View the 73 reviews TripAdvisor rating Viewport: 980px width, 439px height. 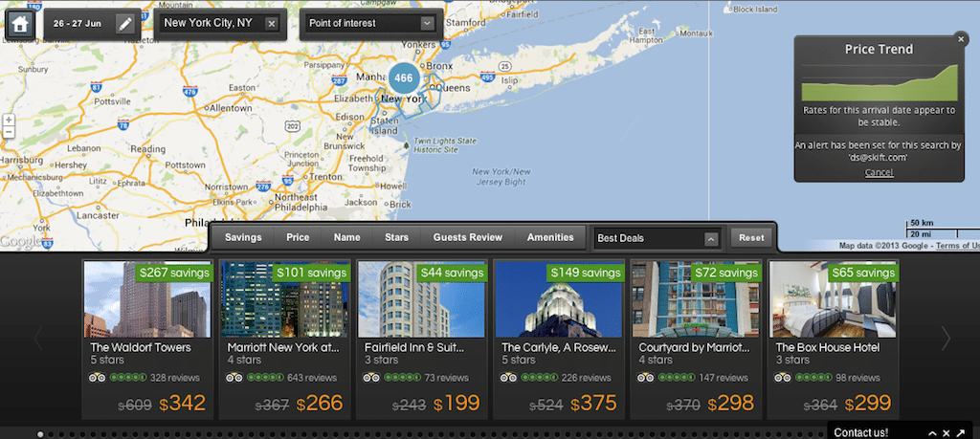416,377
